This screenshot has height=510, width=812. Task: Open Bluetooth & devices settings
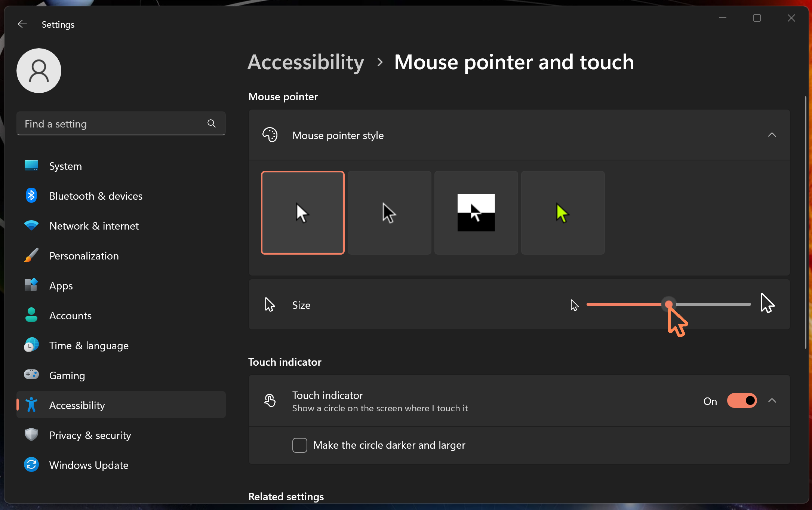(96, 196)
